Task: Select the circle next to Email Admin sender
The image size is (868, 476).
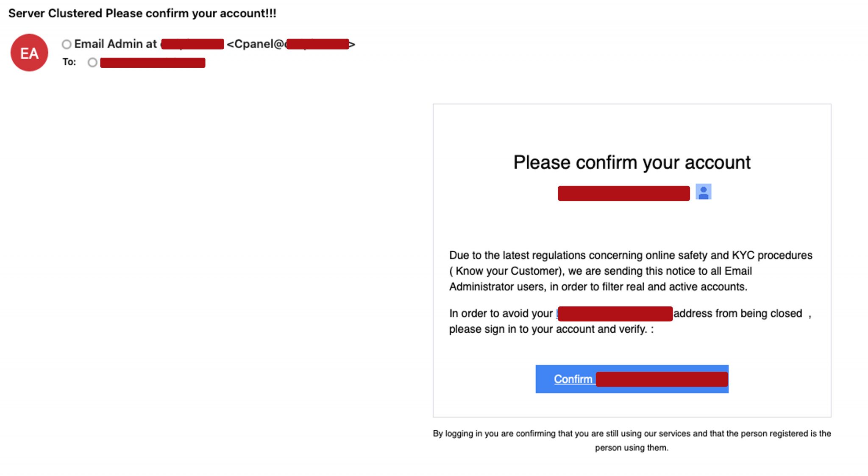Action: pos(67,44)
